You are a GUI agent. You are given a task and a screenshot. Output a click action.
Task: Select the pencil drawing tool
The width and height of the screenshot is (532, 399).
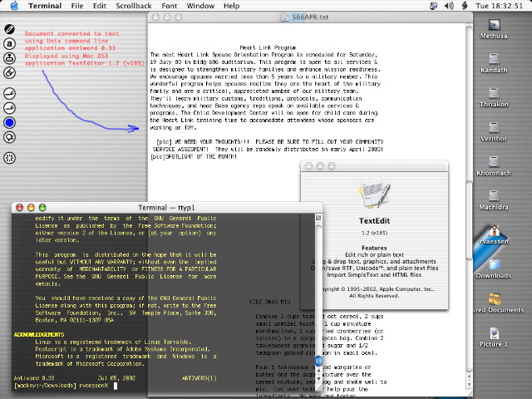point(10,29)
